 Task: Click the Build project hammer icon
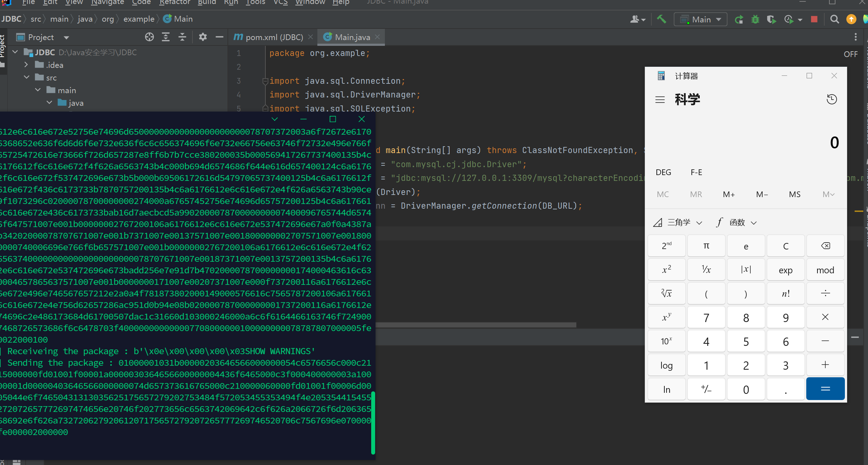[661, 19]
